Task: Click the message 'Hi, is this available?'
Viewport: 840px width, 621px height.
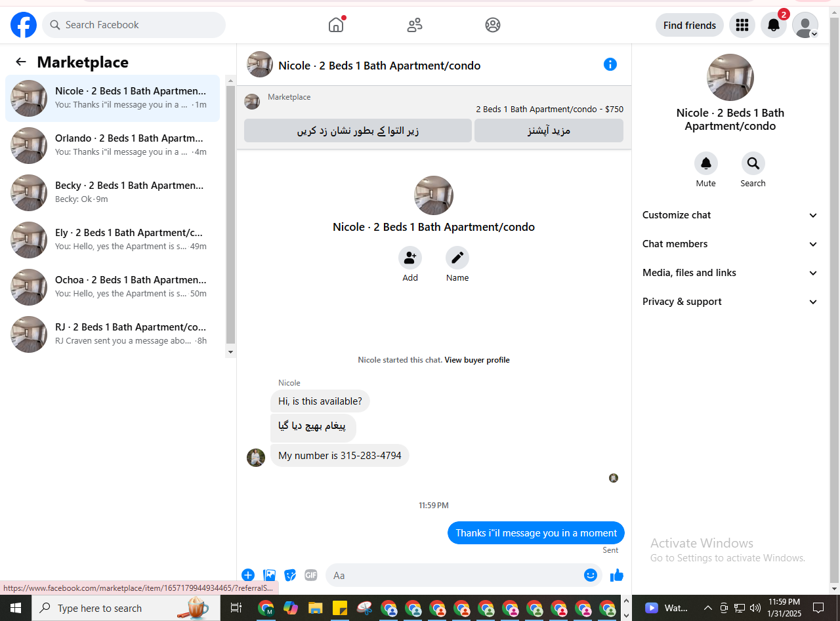Action: point(320,401)
